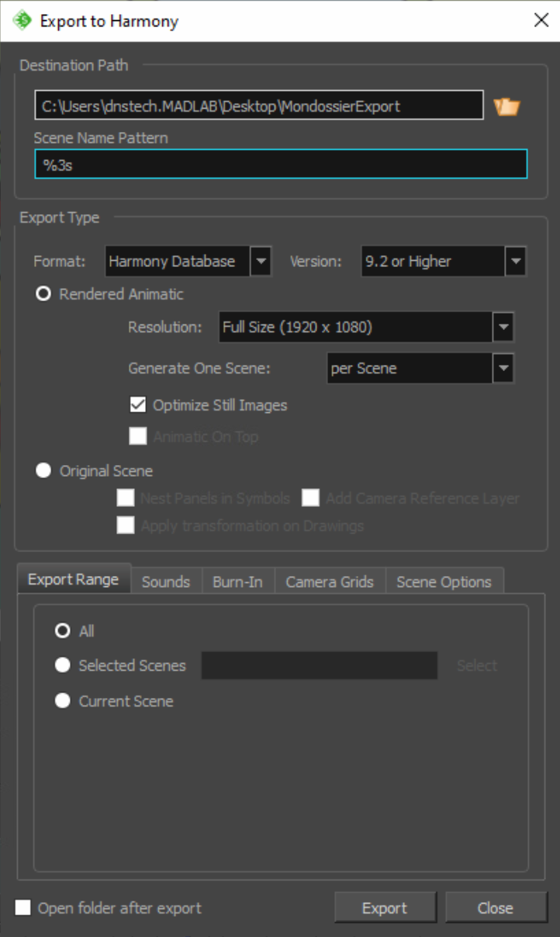Switch to the Burn-In tab

pos(238,581)
